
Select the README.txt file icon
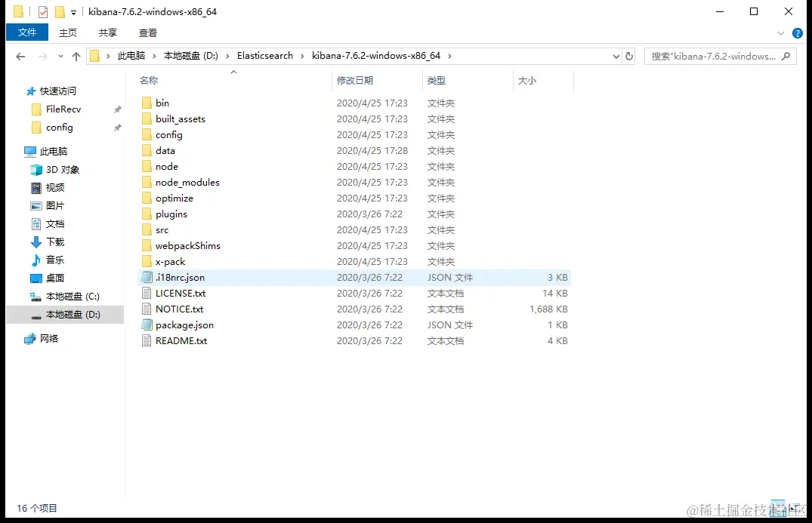[x=147, y=341]
